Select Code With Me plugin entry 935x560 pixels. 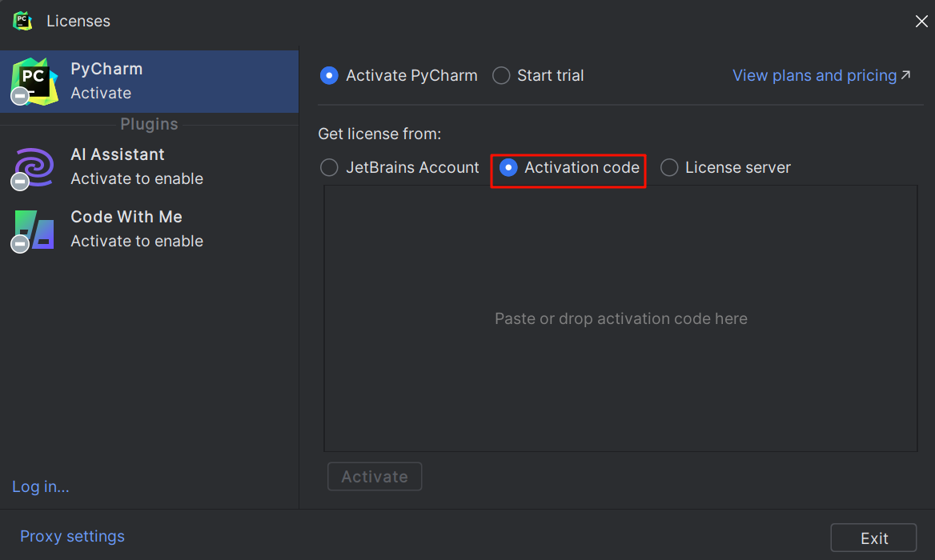pyautogui.click(x=149, y=230)
